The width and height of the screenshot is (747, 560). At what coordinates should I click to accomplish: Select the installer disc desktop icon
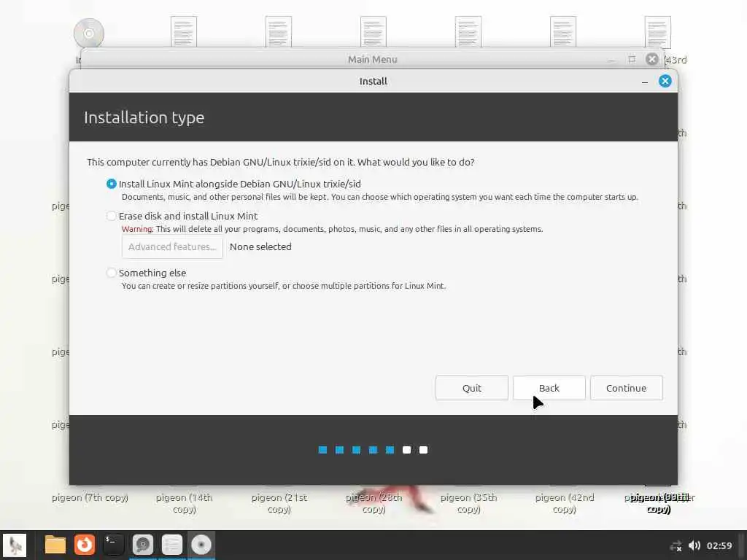tap(89, 32)
